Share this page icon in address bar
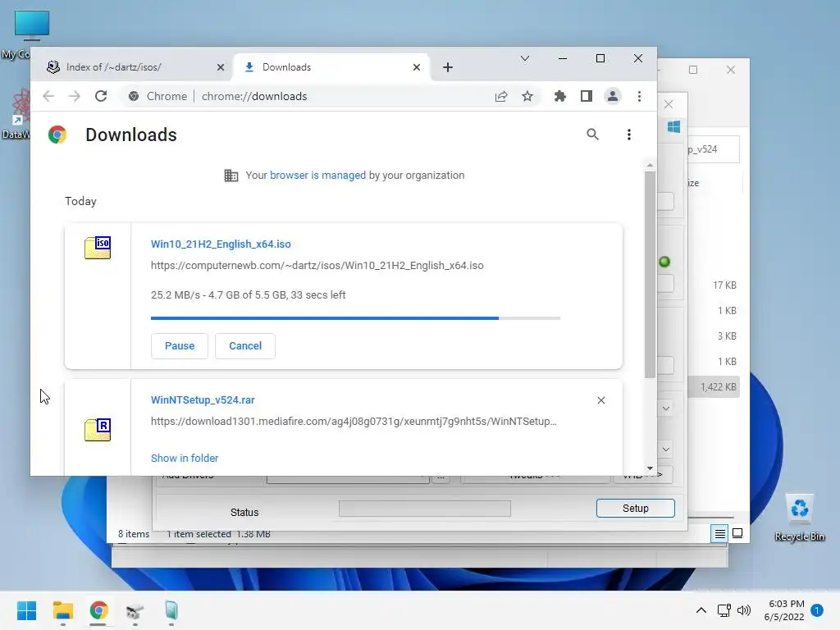 click(501, 97)
